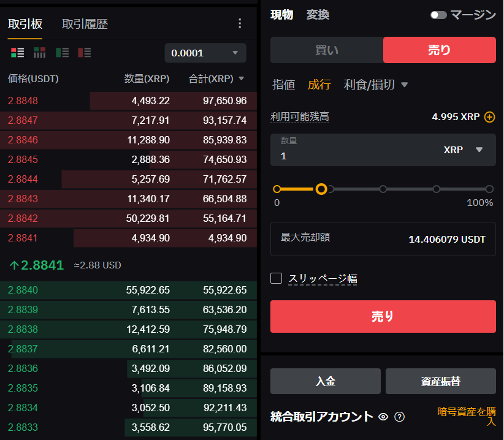Switch to the 変換 tab

318,15
